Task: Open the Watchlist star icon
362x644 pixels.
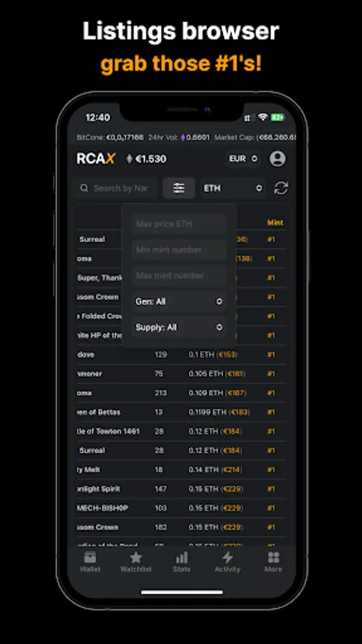Action: 136,557
